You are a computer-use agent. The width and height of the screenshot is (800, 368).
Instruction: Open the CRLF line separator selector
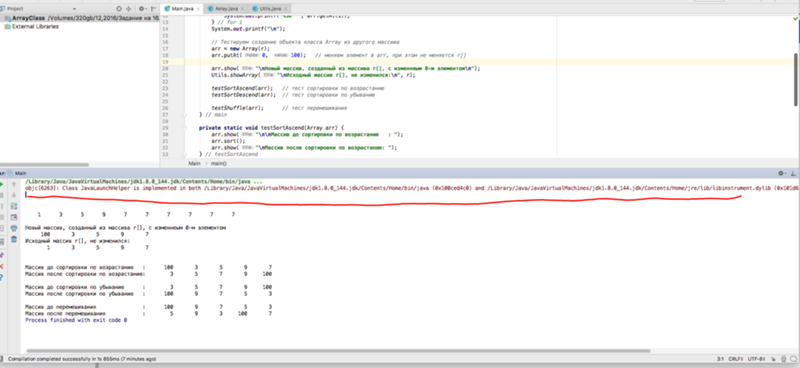point(736,359)
